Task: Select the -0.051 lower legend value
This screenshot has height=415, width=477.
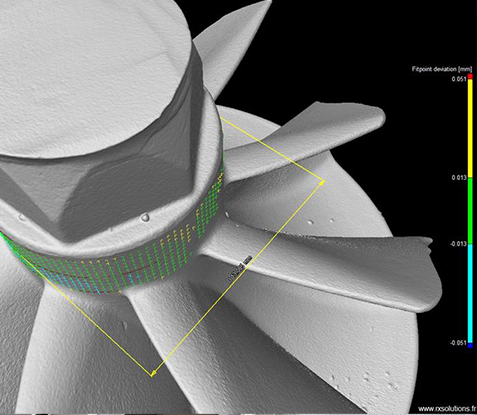Action: pyautogui.click(x=458, y=343)
